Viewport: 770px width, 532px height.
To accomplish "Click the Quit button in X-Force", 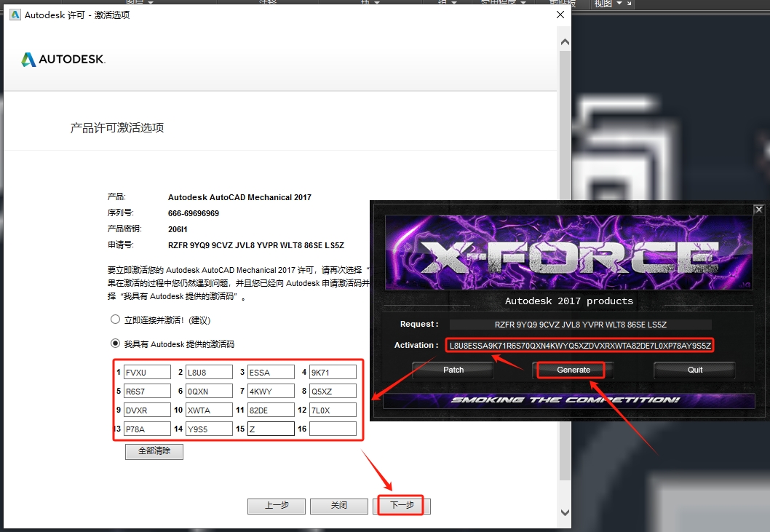I will (694, 370).
